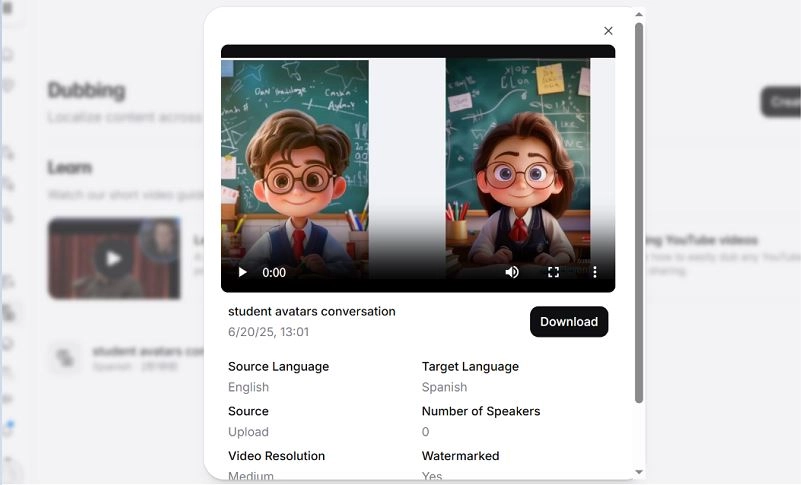This screenshot has width=801, height=485.
Task: Click the blurred Create button behind dialog
Action: point(781,102)
